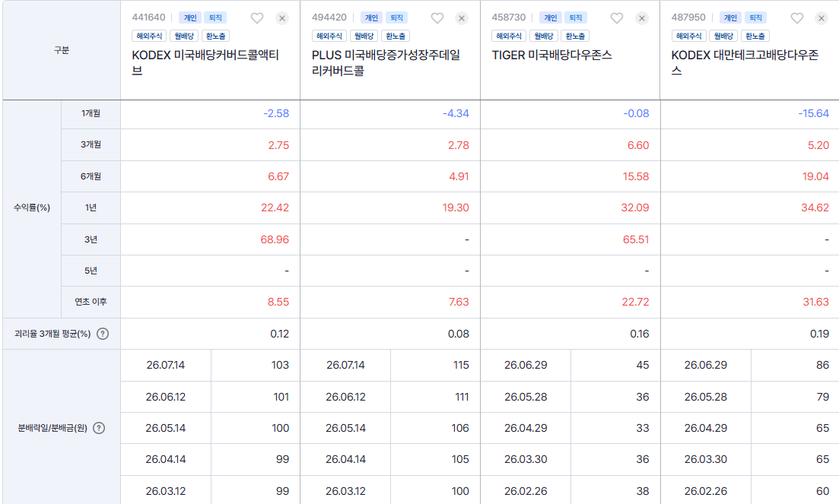Viewport: 839px width, 504px height.
Task: Select 괴리율 value 0.19
Action: [x=819, y=334]
